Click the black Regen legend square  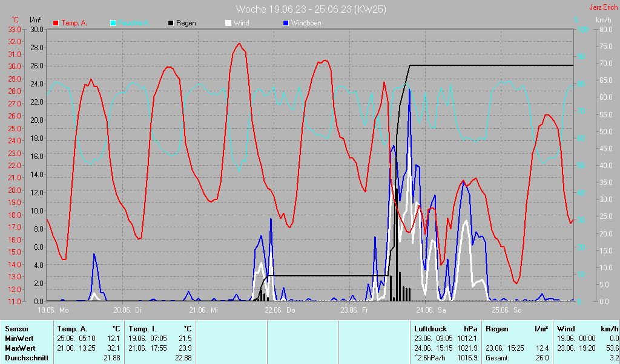point(171,23)
